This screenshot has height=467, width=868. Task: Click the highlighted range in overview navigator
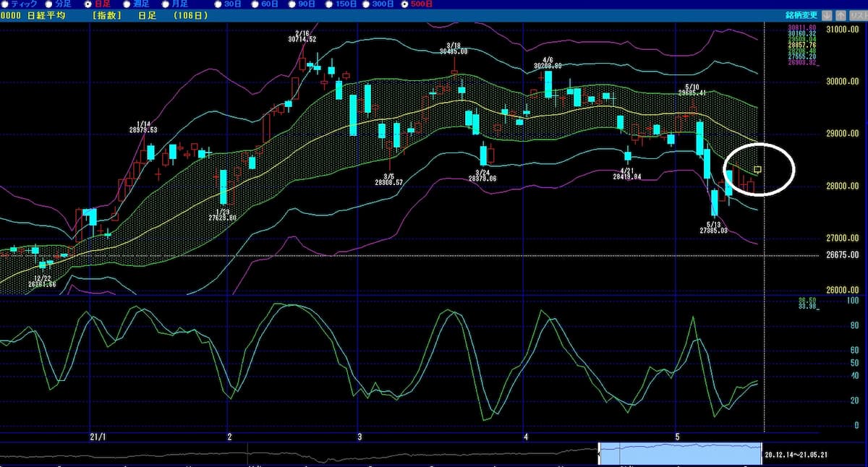680,455
